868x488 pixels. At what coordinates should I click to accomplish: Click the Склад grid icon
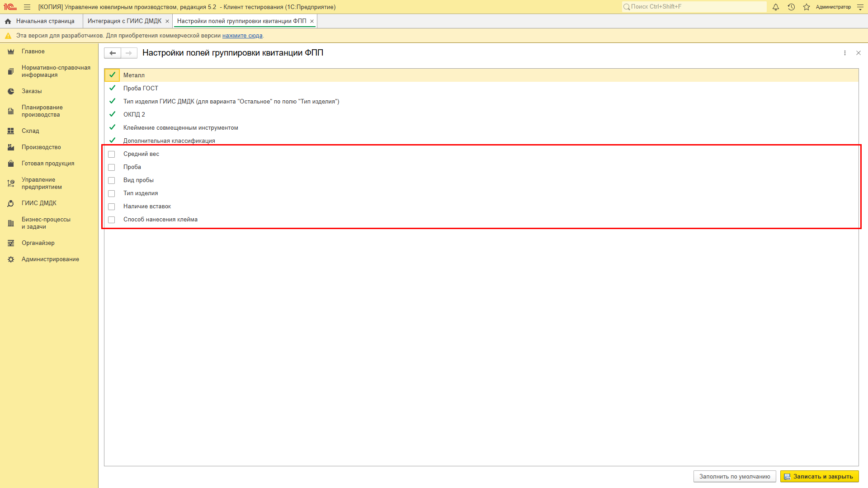[x=11, y=131]
